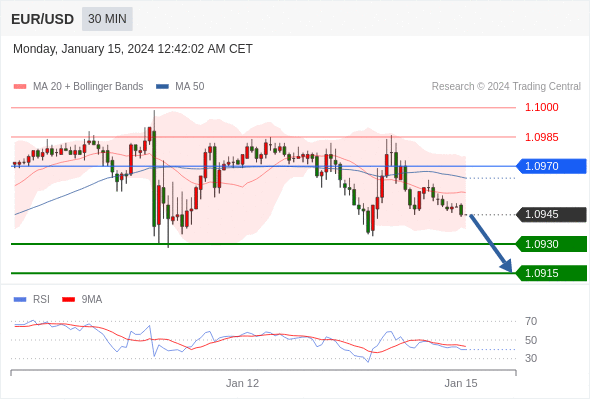Toggle the 9MA legend label
Image resolution: width=590 pixels, height=400 pixels.
92,300
